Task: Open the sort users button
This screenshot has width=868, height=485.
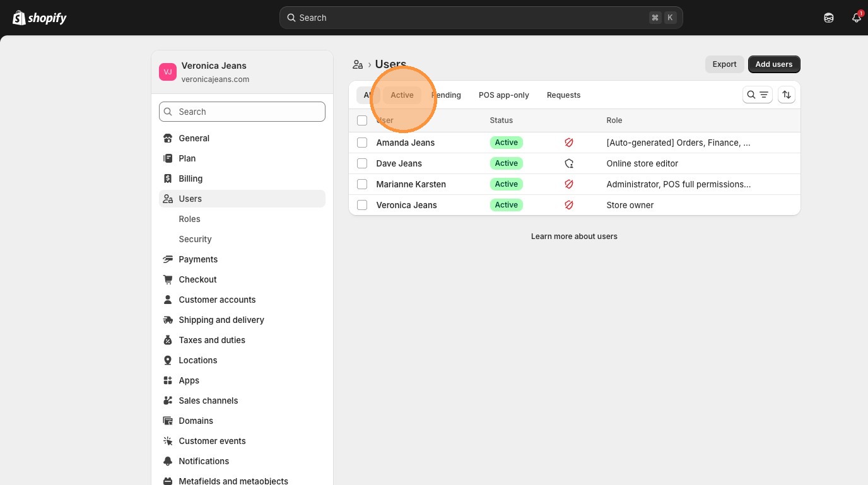Action: [787, 95]
